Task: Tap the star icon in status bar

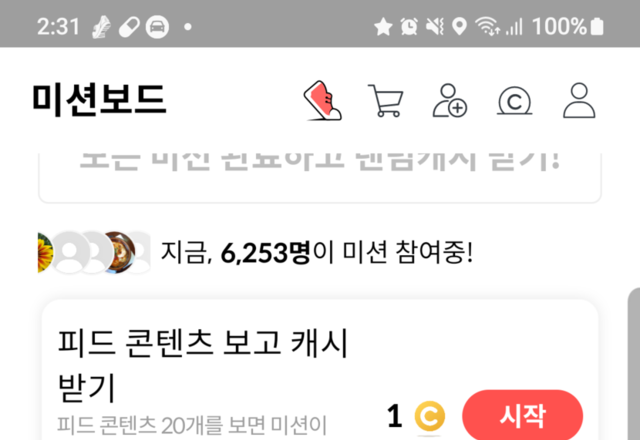Action: [x=383, y=27]
